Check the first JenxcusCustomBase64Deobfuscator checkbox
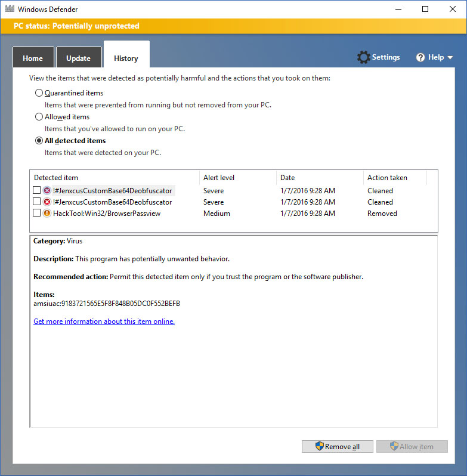Screen dimensions: 467x476 tap(37, 190)
